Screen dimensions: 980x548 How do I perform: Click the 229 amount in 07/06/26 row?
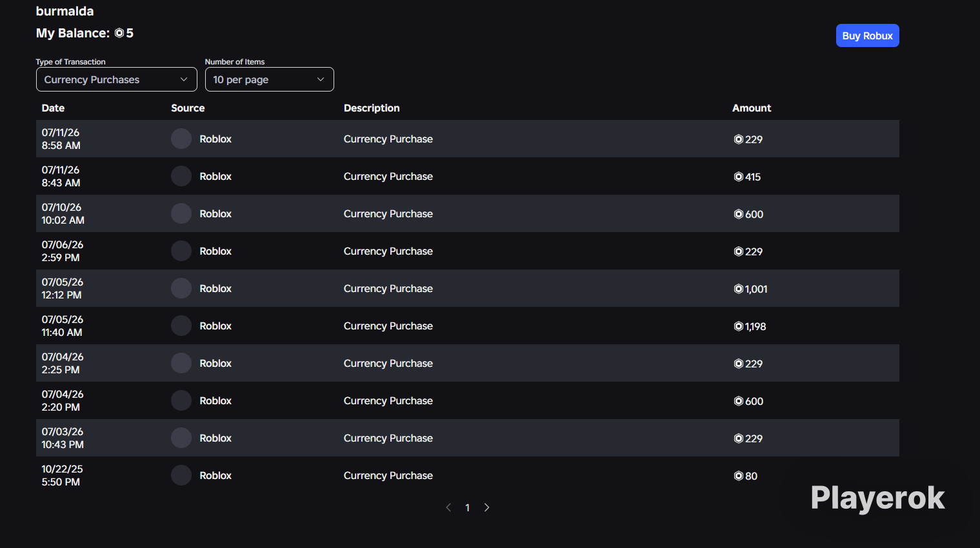748,251
